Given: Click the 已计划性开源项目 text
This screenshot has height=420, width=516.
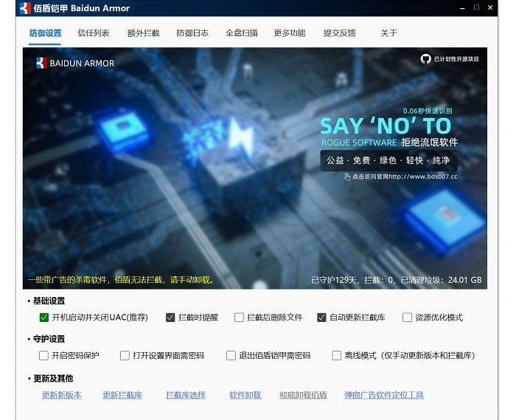Looking at the screenshot, I should pos(456,59).
